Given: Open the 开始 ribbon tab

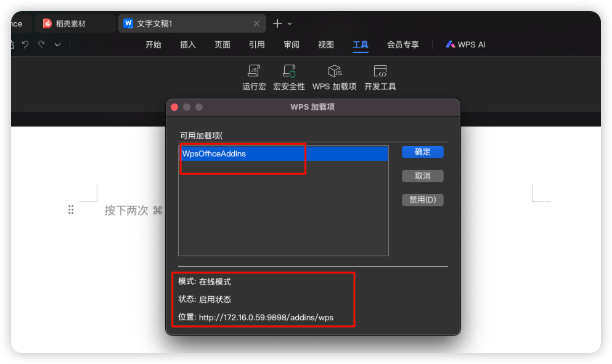Looking at the screenshot, I should [153, 44].
